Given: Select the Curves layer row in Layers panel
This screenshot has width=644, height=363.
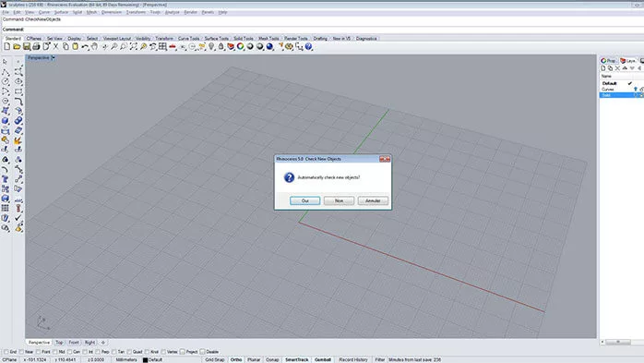Looking at the screenshot, I should pyautogui.click(x=622, y=90).
